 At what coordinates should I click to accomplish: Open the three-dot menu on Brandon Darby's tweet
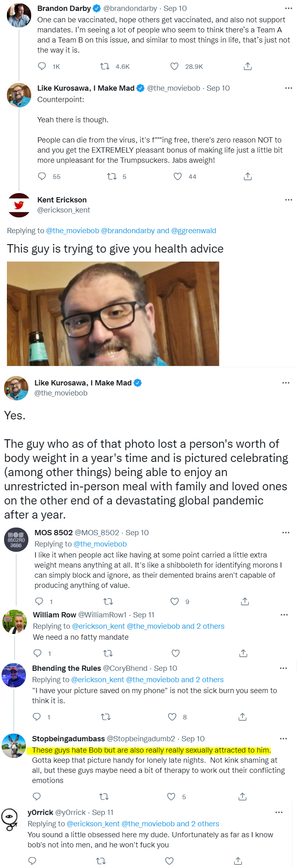point(288,9)
